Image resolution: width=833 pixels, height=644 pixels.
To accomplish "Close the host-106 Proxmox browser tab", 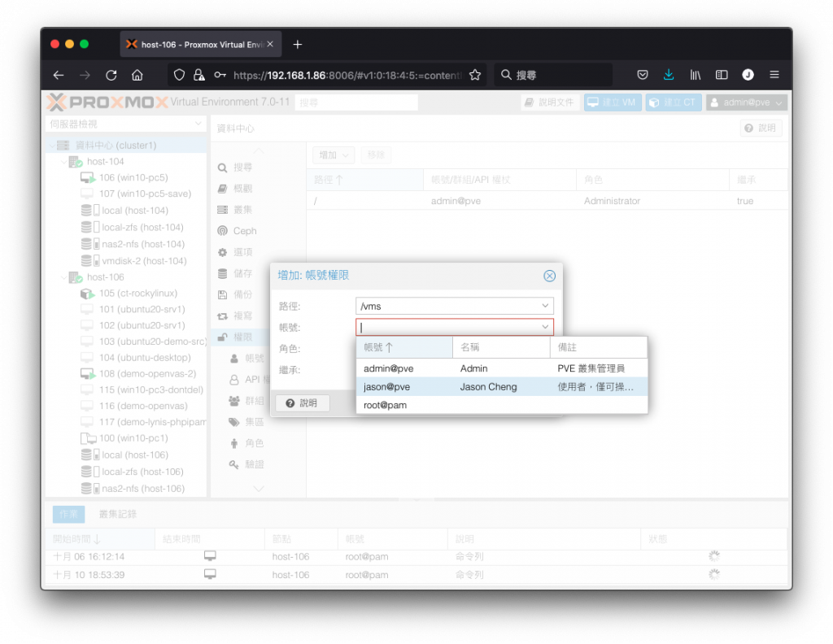I will 270,45.
